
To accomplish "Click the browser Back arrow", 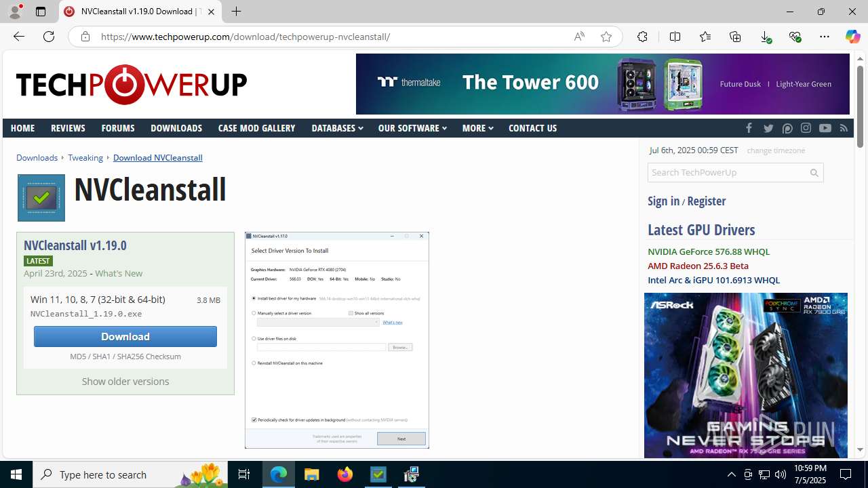I will coord(19,37).
